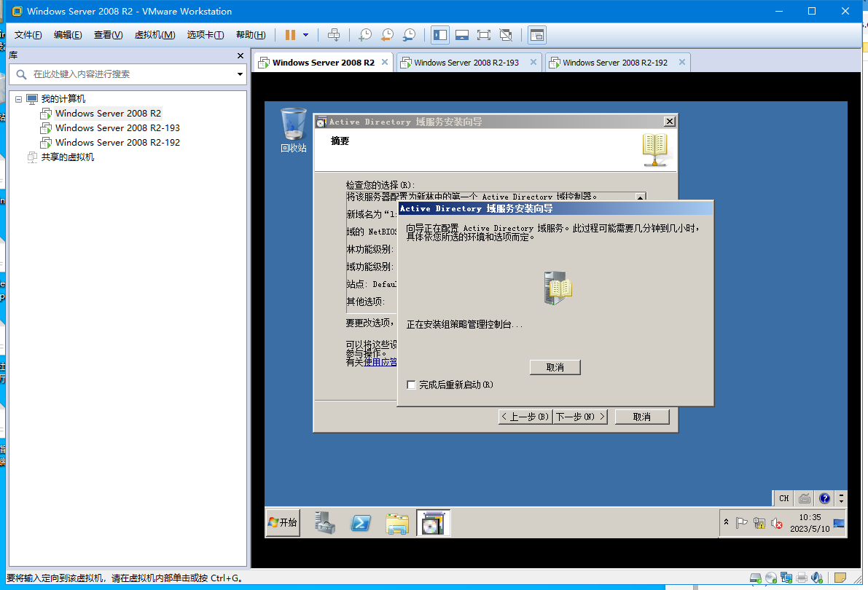Viewport: 868px width, 590px height.
Task: Click the Show Desktop tray button
Action: (x=840, y=522)
